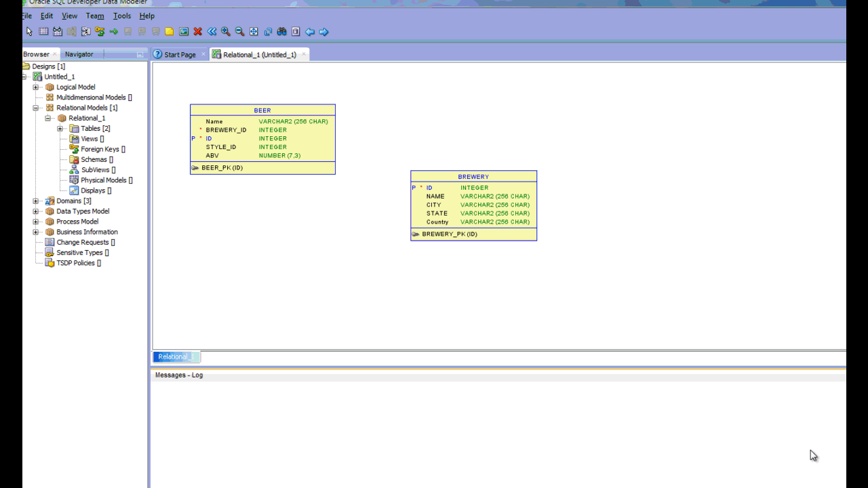Click the Fit Screen toolbar icon

point(254,31)
